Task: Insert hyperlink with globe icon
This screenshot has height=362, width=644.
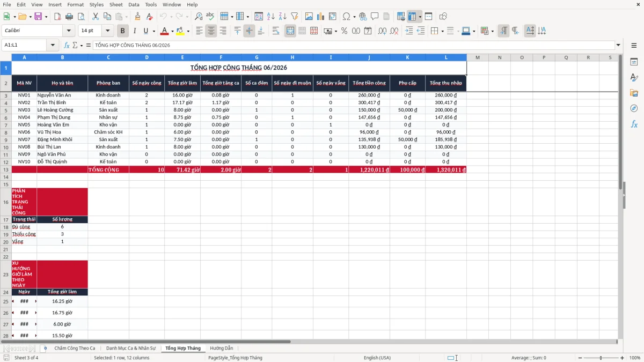Action: point(363,17)
